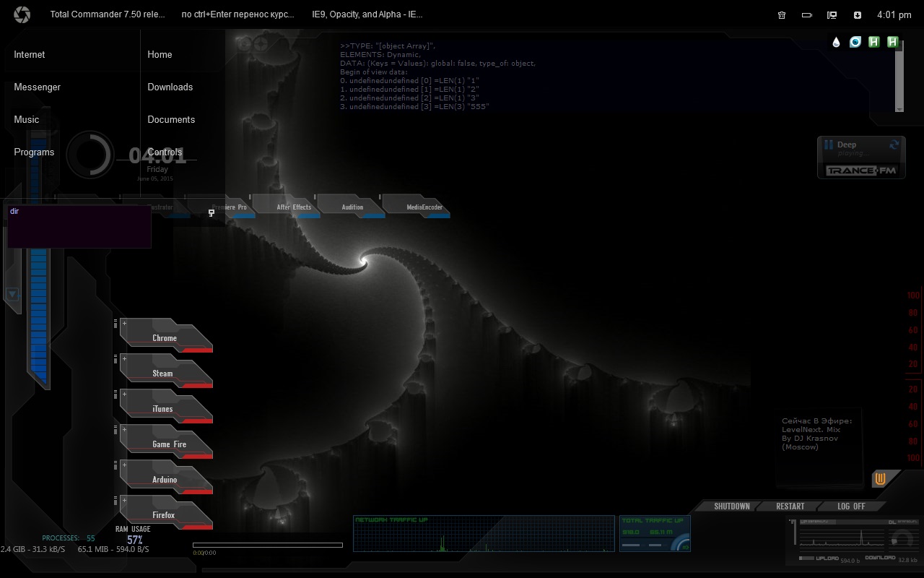Screen dimensions: 924x578
Task: Click the small plus on Game Fire launcher
Action: (x=124, y=429)
